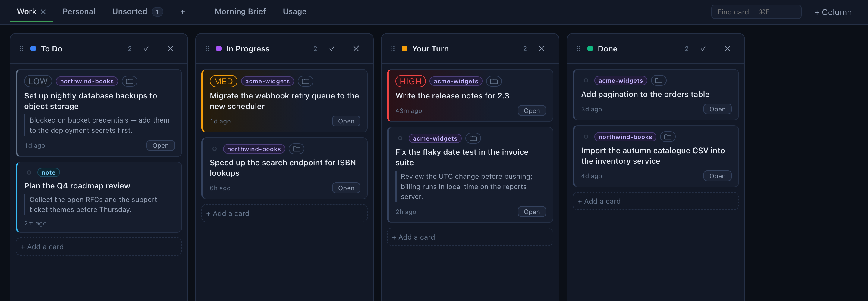
Task: Switch to the Personal tab
Action: coord(79,11)
